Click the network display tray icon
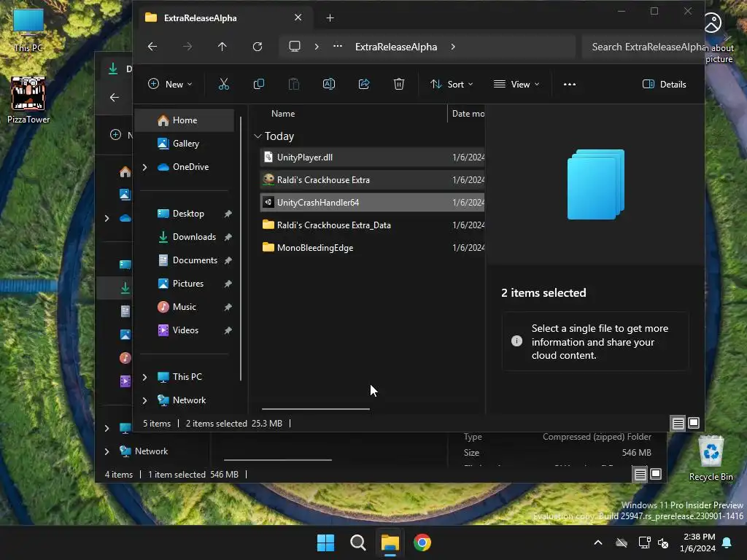747x560 pixels. click(x=644, y=542)
